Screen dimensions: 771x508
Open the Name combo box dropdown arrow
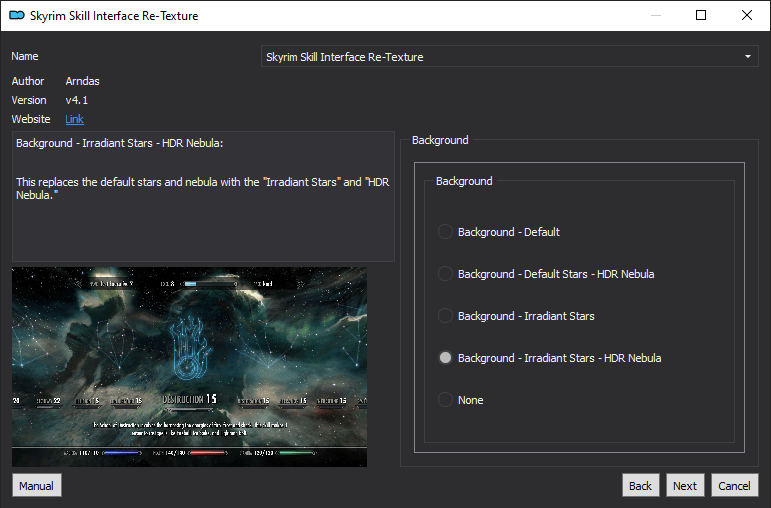[747, 57]
